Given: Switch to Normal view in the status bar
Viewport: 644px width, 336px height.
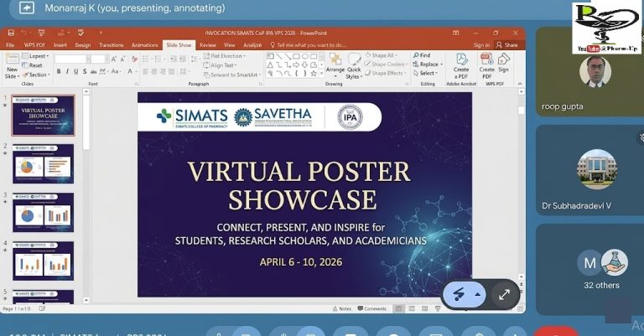Looking at the screenshot, I should point(399,308).
